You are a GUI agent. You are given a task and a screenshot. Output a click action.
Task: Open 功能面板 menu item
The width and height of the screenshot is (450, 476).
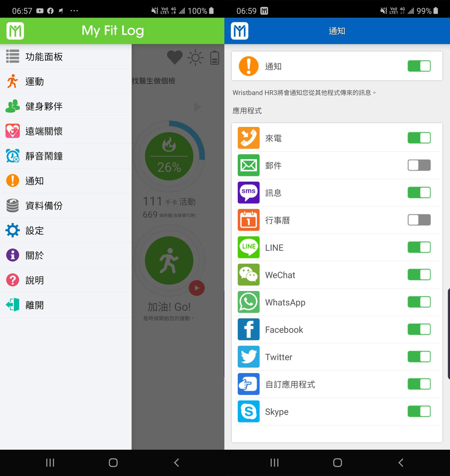(x=66, y=57)
